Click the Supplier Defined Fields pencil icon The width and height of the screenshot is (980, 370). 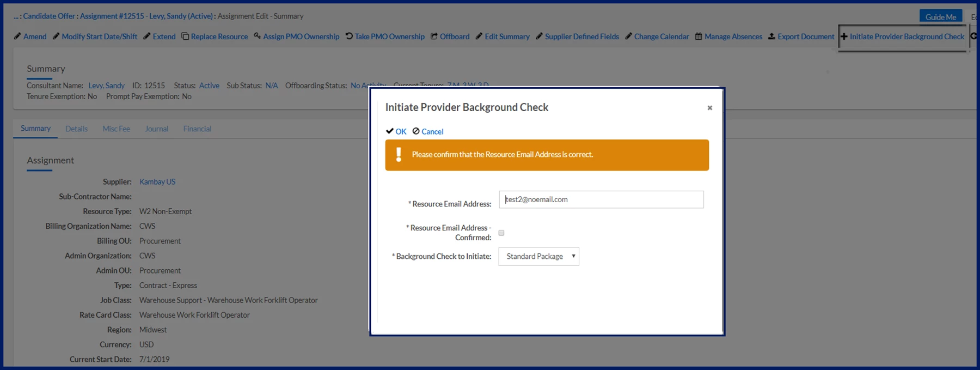pos(539,37)
